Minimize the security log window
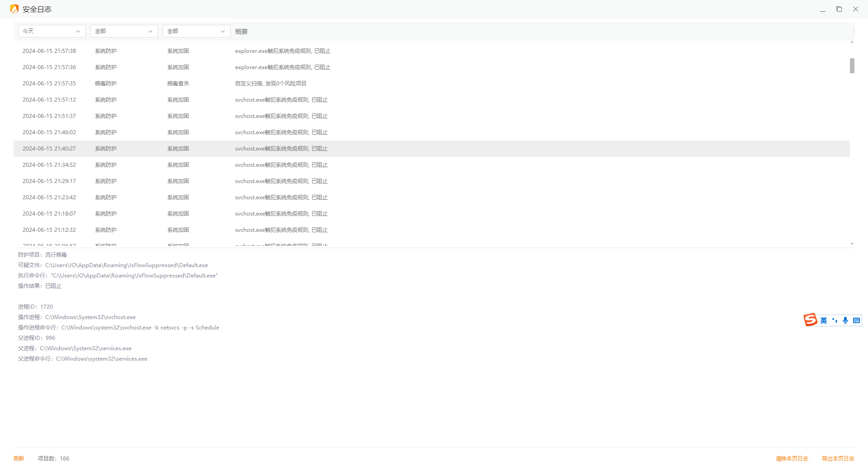This screenshot has height=470, width=868. click(x=823, y=9)
